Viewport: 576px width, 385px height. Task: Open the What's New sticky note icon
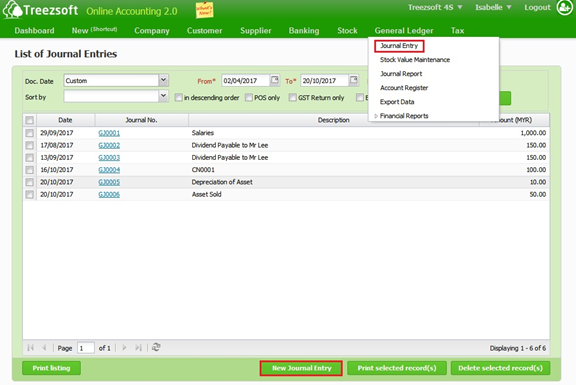tap(204, 10)
